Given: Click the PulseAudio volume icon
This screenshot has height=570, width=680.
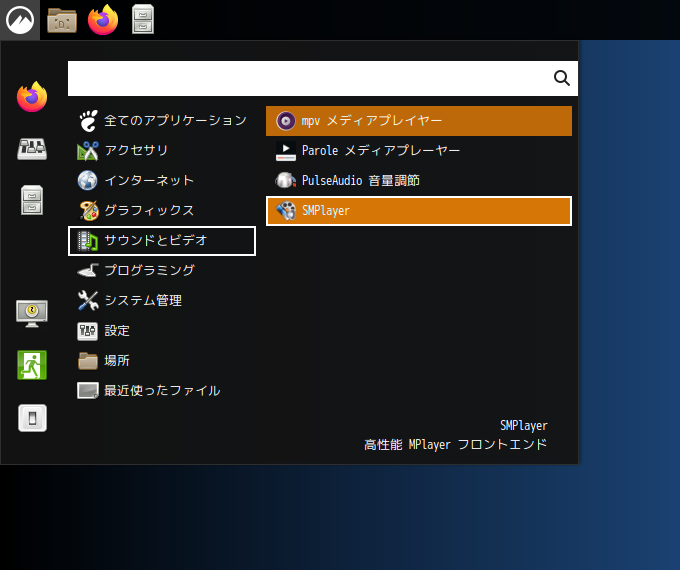Looking at the screenshot, I should 286,180.
